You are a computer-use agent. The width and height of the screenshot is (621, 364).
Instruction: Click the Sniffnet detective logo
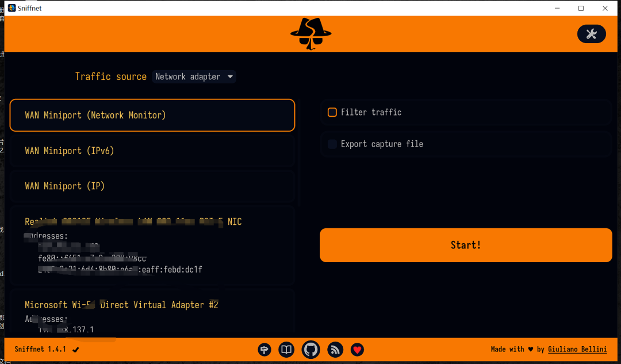point(311,34)
